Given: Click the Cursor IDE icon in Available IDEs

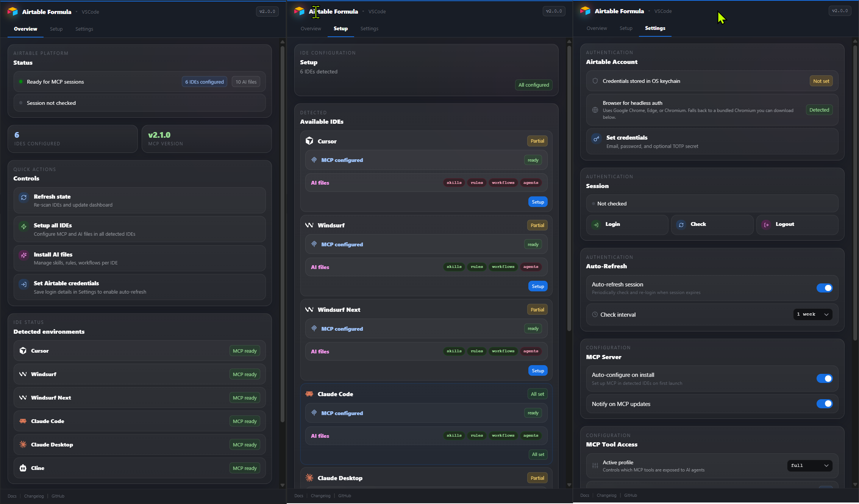Looking at the screenshot, I should [309, 141].
